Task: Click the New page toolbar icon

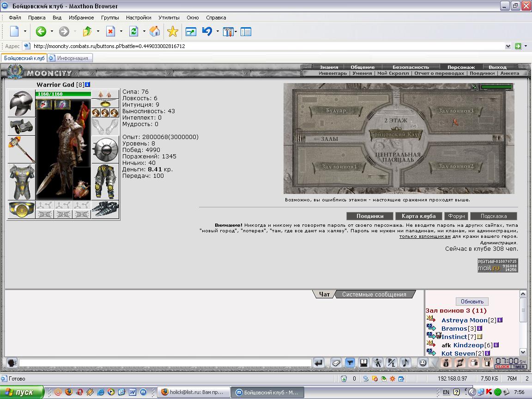Action: coord(14,31)
